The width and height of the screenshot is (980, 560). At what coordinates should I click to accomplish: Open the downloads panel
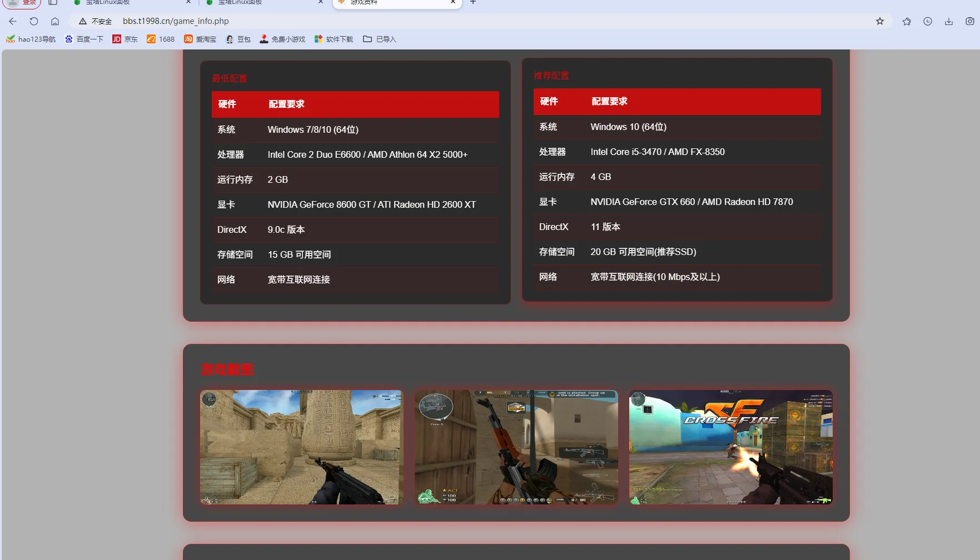[949, 21]
